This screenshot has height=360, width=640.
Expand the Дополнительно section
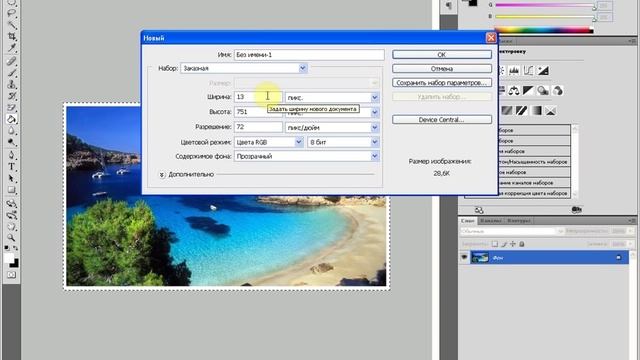(162, 175)
